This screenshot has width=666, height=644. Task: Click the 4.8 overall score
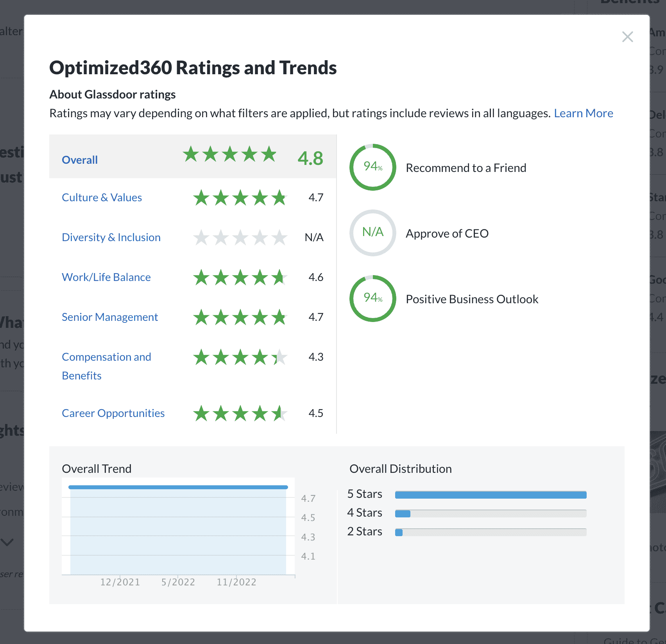tap(310, 158)
